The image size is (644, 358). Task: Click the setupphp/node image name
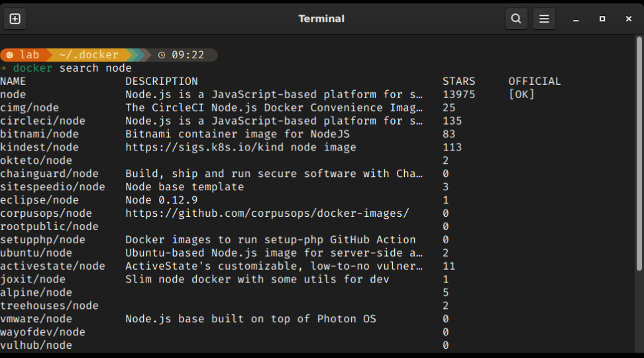coord(42,239)
